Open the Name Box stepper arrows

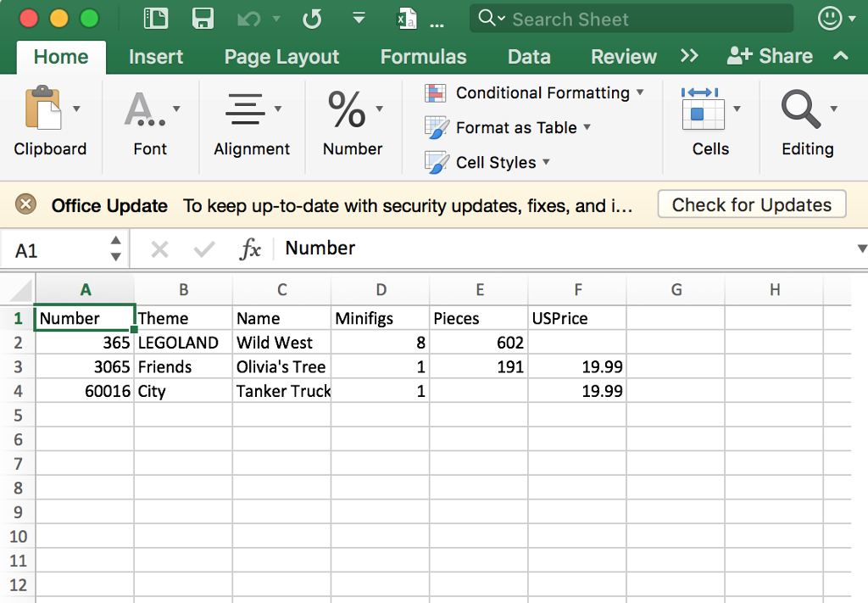point(115,248)
